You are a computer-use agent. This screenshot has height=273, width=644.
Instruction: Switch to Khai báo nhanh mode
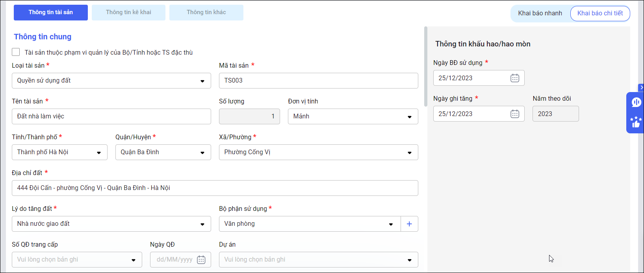[x=540, y=13]
